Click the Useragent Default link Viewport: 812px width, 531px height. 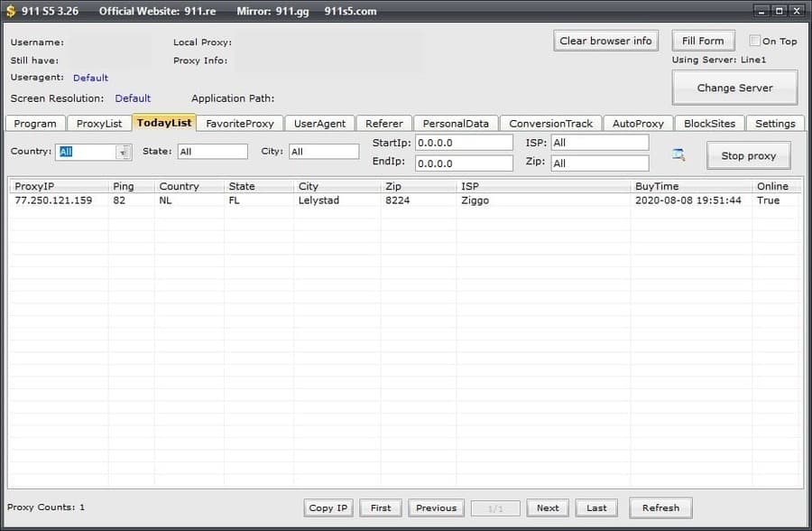(x=90, y=78)
